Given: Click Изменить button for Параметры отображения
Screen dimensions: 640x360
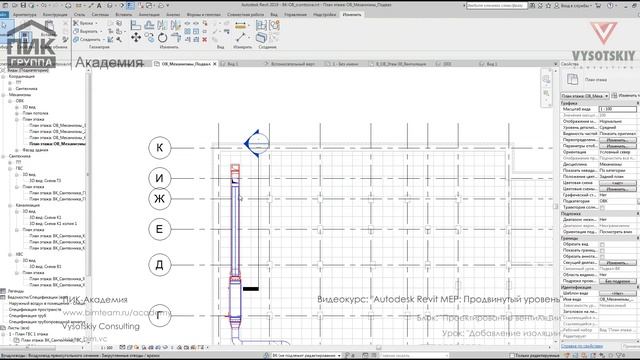Looking at the screenshot, I should 617,146.
